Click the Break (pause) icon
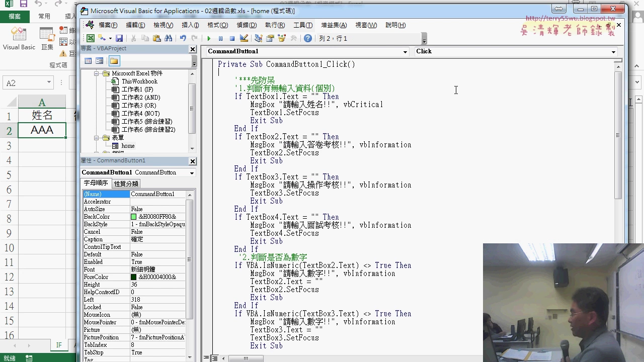This screenshot has width=644, height=362. click(x=220, y=38)
